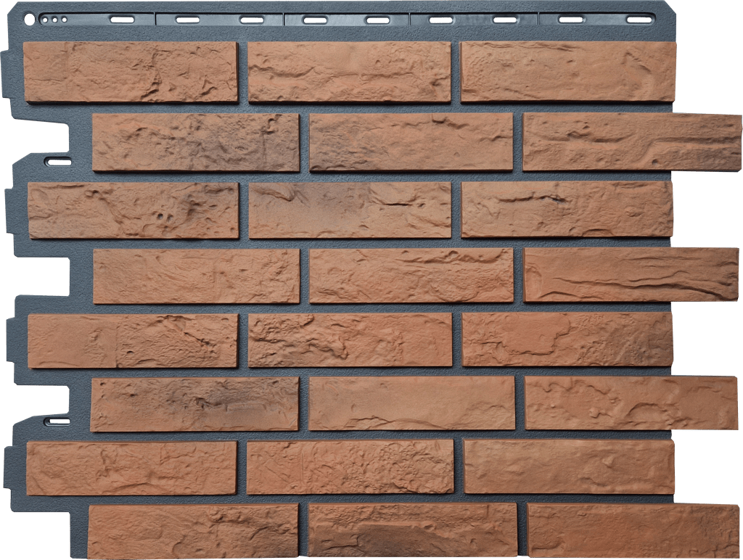Select the bottom-right brick in the last row
Screen dimensions: 743x560
click(633, 530)
